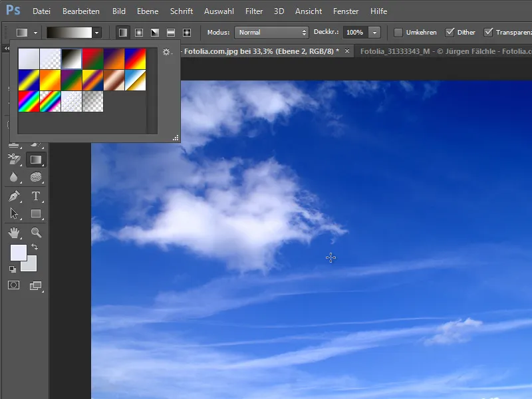Toggle the Dither checkbox
The height and width of the screenshot is (399, 532).
pos(450,33)
